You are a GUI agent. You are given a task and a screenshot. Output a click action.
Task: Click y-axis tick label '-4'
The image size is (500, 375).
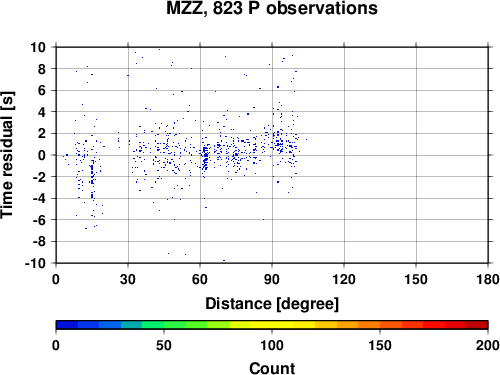pos(39,199)
